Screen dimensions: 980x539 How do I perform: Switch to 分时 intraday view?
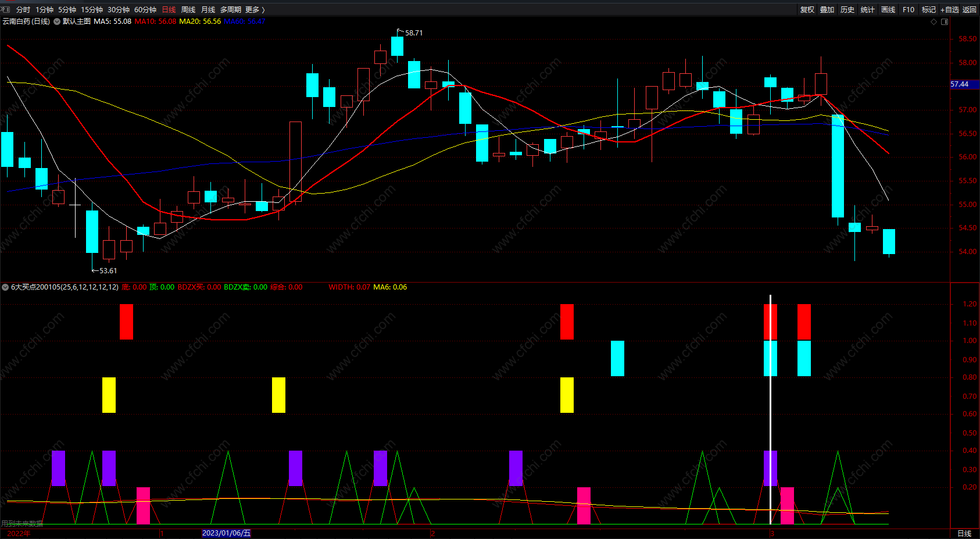click(x=23, y=10)
